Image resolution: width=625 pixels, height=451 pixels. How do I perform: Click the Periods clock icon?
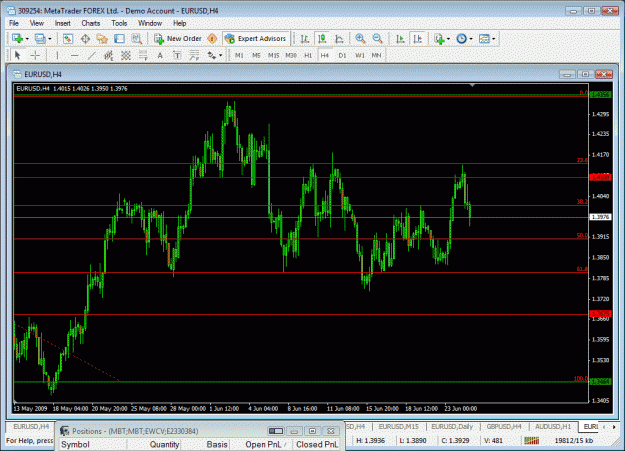[461, 39]
